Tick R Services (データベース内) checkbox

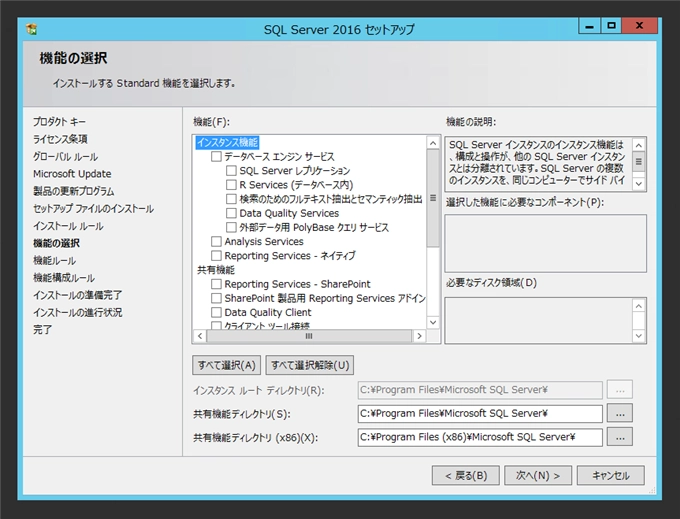point(231,185)
